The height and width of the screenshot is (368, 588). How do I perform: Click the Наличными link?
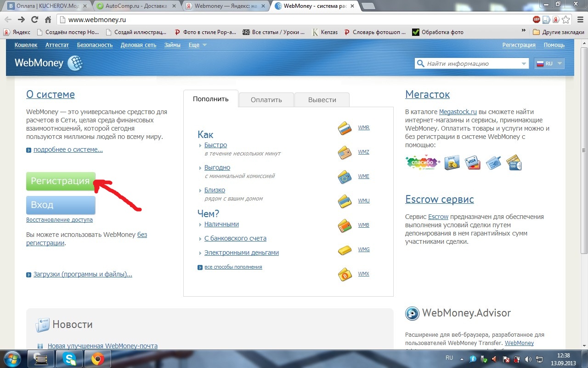[x=221, y=224]
